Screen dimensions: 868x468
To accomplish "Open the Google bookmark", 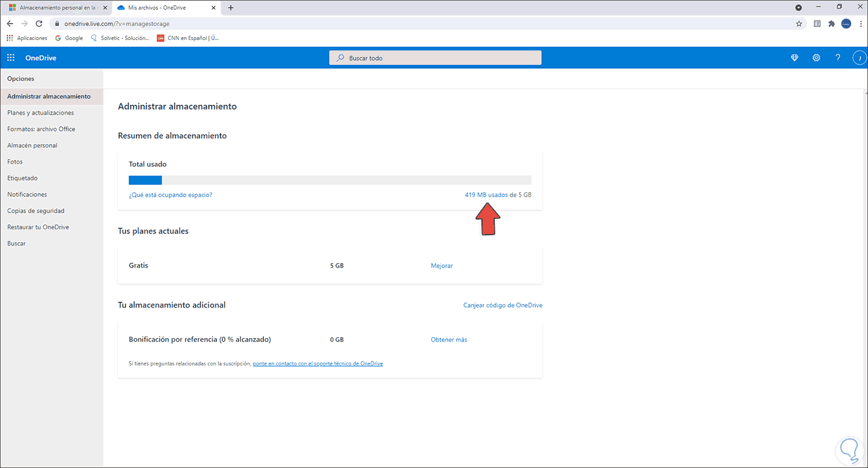I will coord(69,38).
